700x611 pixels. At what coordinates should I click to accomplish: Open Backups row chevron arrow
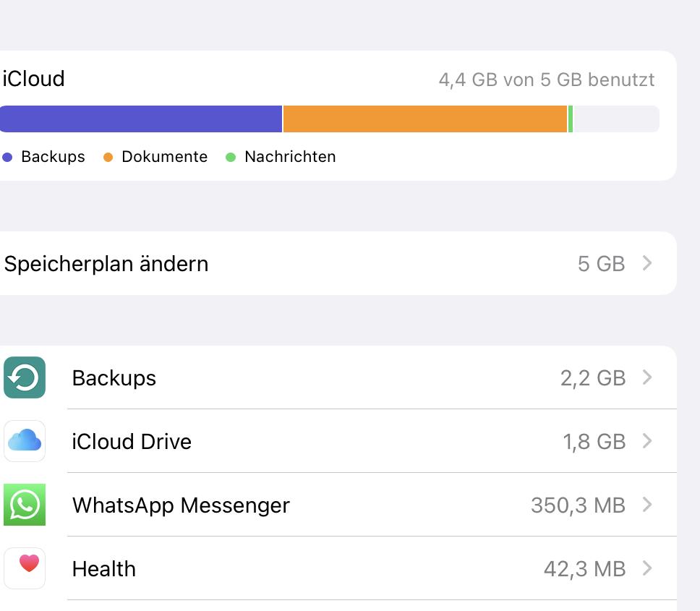click(647, 377)
